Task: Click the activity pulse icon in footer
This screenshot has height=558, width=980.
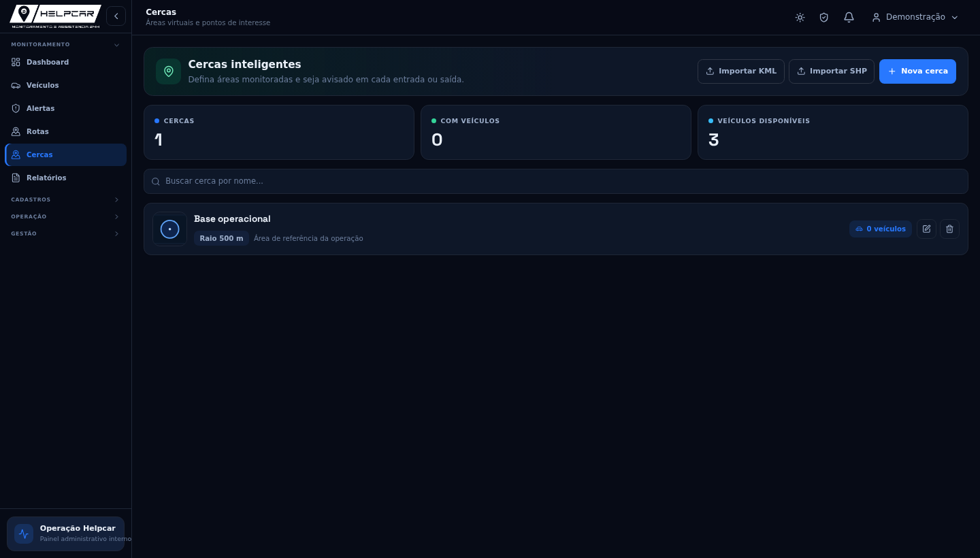Action: point(24,534)
